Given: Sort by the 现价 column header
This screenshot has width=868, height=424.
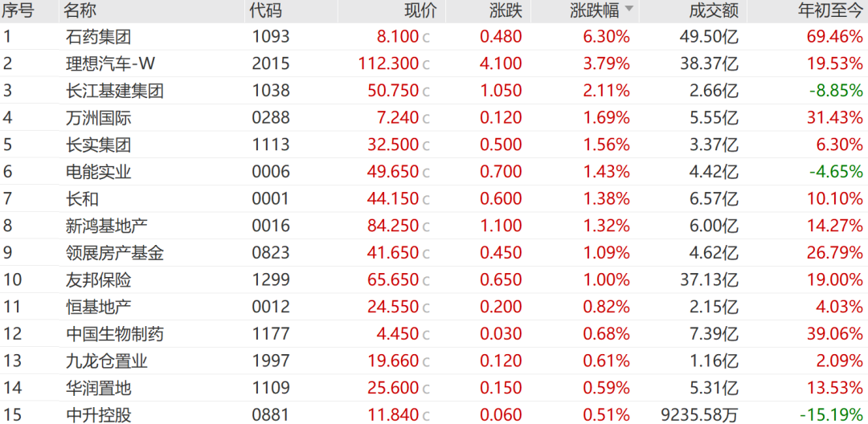Looking at the screenshot, I should pyautogui.click(x=420, y=10).
